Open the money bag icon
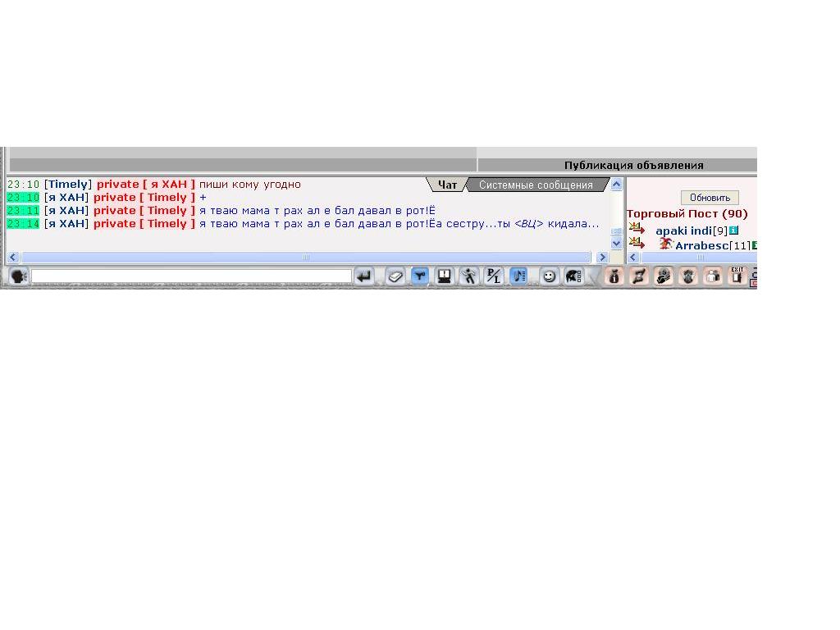The width and height of the screenshot is (840, 630). pyautogui.click(x=614, y=276)
